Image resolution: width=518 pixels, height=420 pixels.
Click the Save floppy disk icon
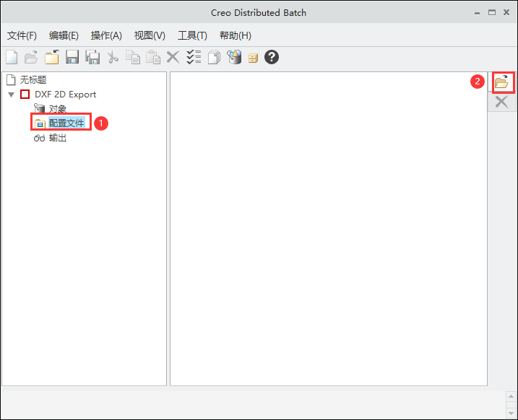tap(72, 57)
